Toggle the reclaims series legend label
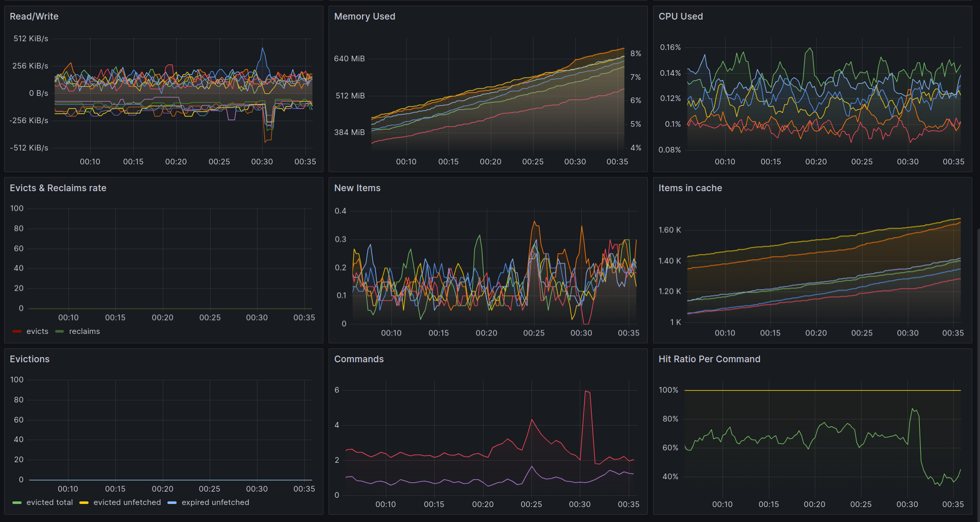This screenshot has height=522, width=980. click(84, 331)
